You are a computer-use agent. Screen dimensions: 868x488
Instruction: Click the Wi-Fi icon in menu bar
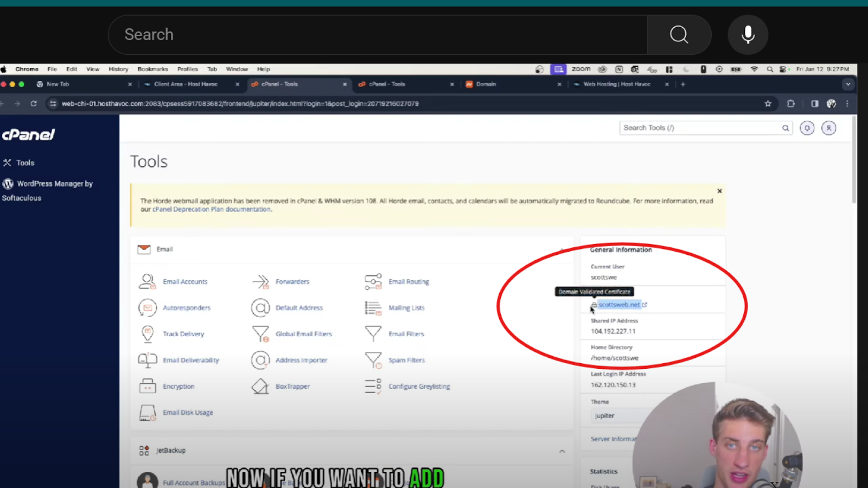click(754, 69)
